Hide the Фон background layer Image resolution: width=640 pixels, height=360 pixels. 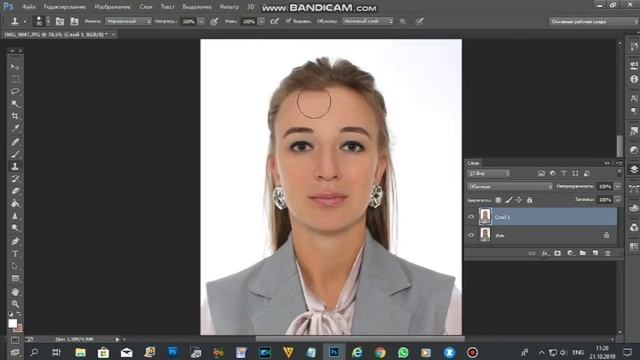471,235
